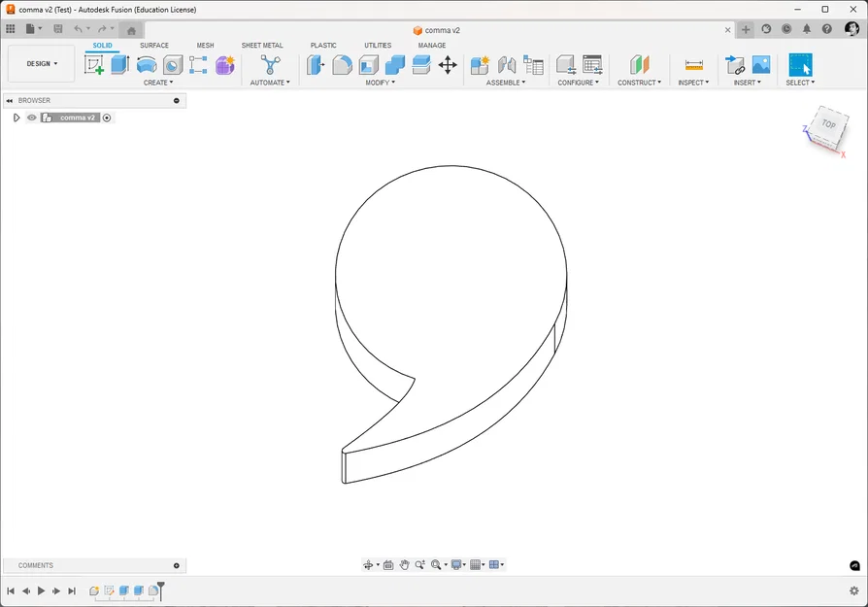Open the Help question mark

point(827,29)
